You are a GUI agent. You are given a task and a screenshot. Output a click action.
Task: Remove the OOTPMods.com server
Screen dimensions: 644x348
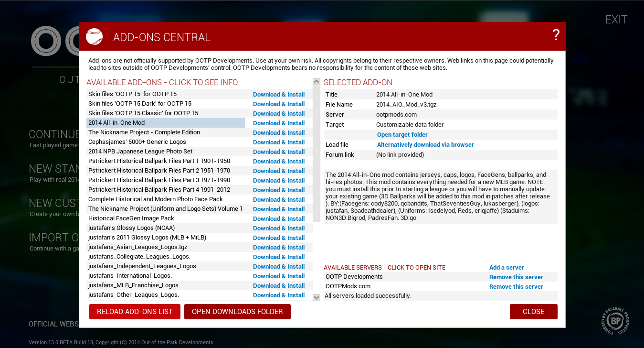pos(516,286)
